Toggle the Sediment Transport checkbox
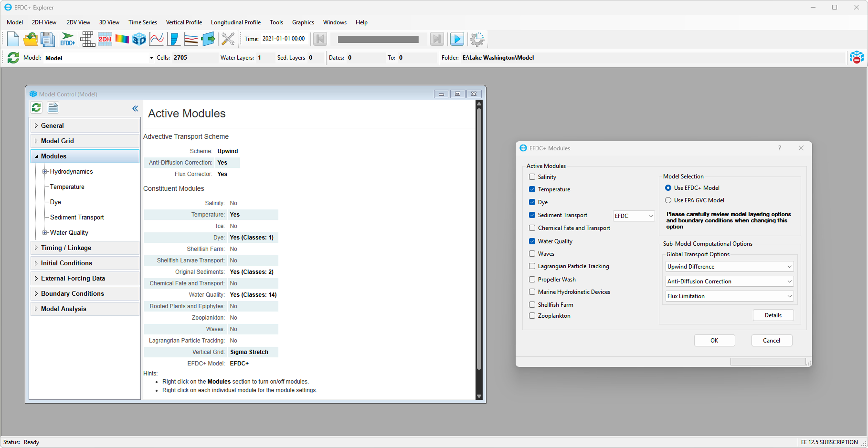Screen dimensions: 868x448 click(x=532, y=215)
